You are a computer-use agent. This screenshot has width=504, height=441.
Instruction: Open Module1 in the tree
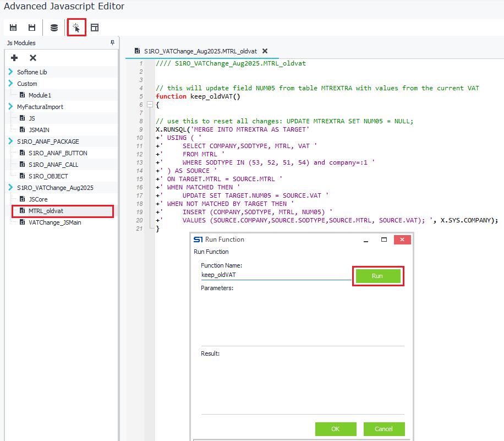[40, 95]
